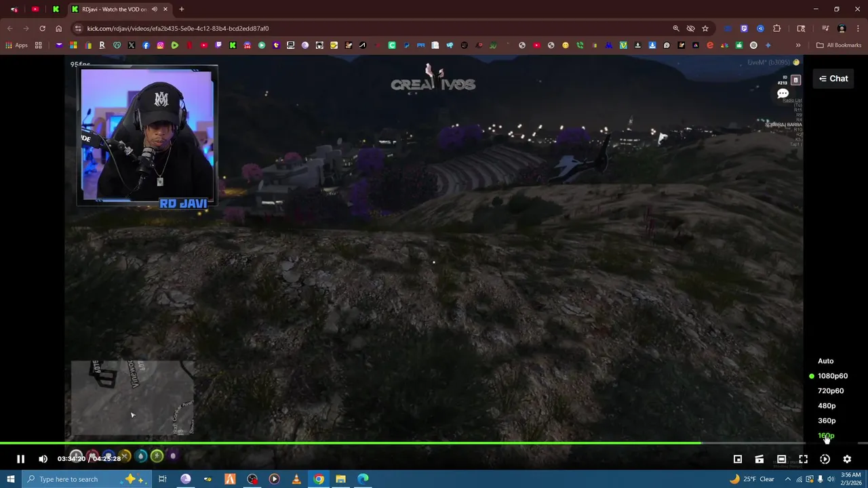Viewport: 868px width, 488px height.
Task: Open the X (Twitter) bookmark
Action: 131,45
